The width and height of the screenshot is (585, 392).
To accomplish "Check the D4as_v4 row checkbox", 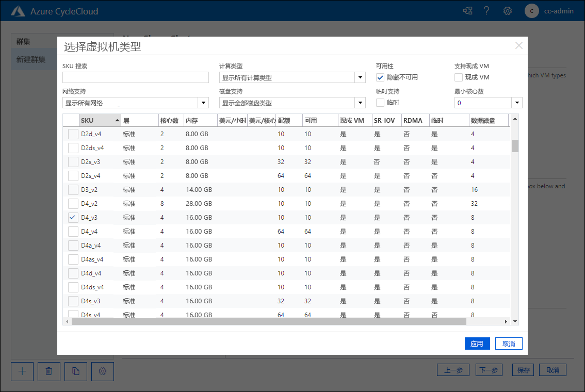I will [73, 259].
